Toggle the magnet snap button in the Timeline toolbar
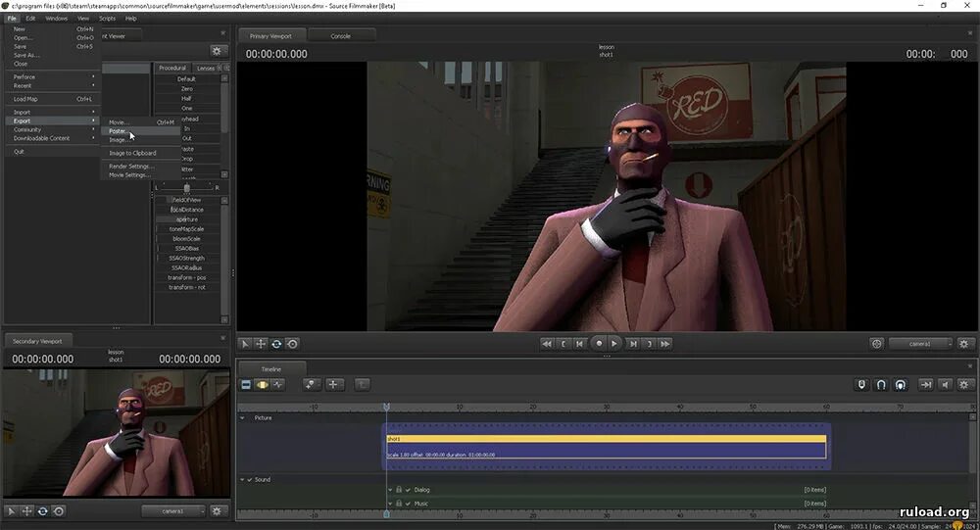Image resolution: width=980 pixels, height=530 pixels. click(x=881, y=384)
